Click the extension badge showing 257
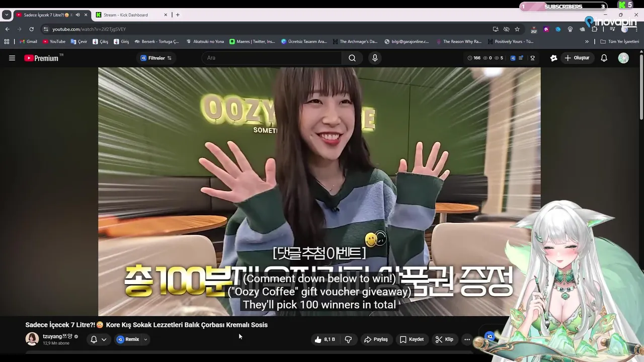Viewport: 644px width, 362px height. tap(534, 30)
